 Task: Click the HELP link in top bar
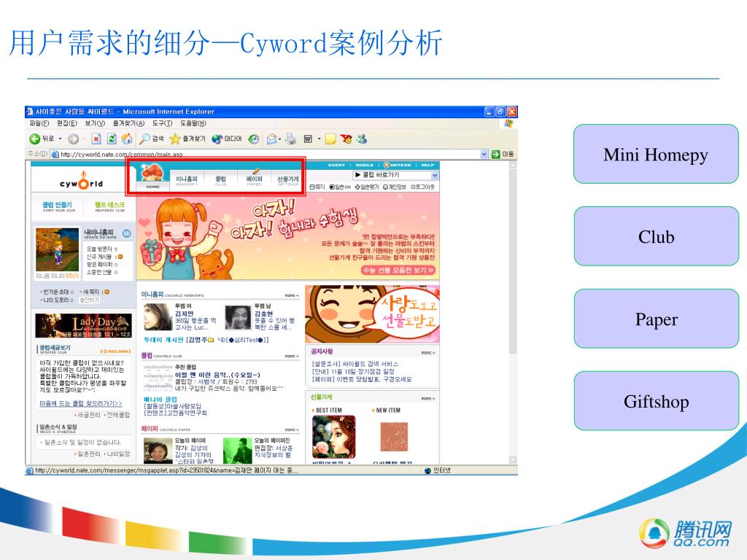click(427, 166)
